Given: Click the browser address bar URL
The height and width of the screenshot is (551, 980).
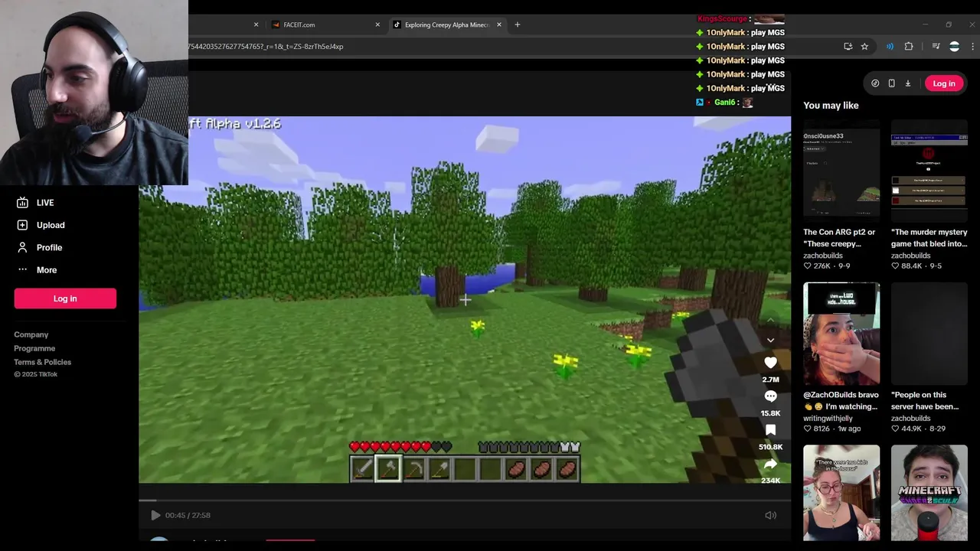Looking at the screenshot, I should coord(266,47).
